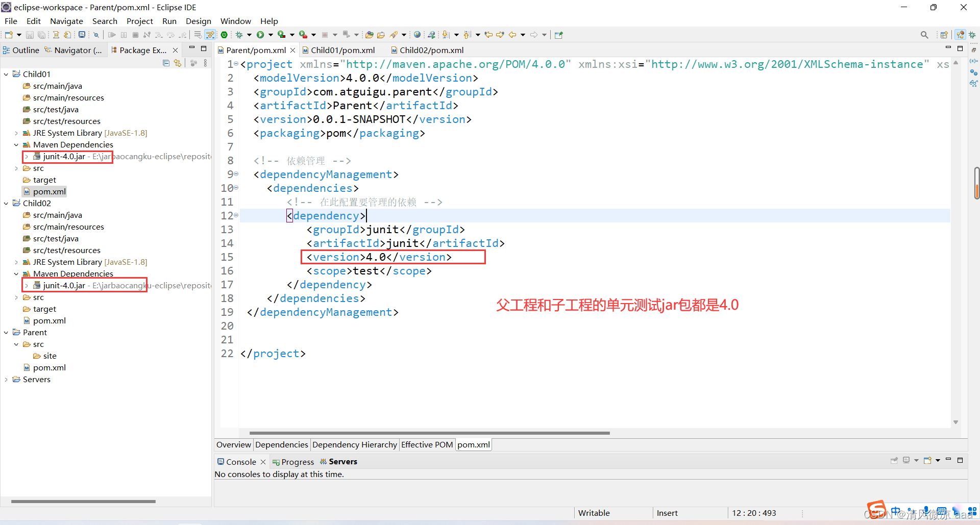Open the Window menu
980x525 pixels.
coord(235,21)
